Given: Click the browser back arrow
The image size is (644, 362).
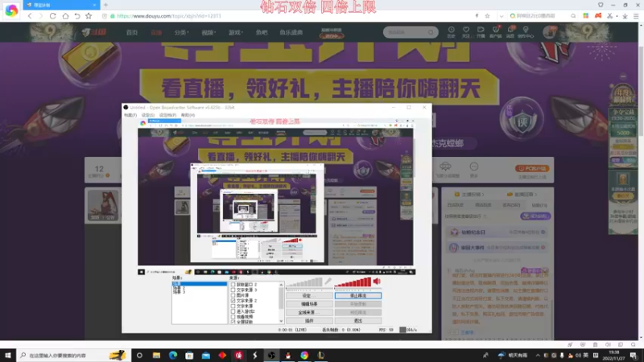Looking at the screenshot, I should coord(30,16).
